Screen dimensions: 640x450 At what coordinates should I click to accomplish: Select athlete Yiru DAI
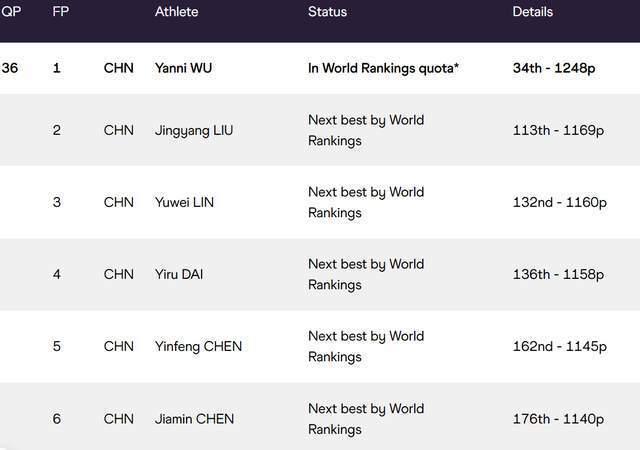point(179,274)
